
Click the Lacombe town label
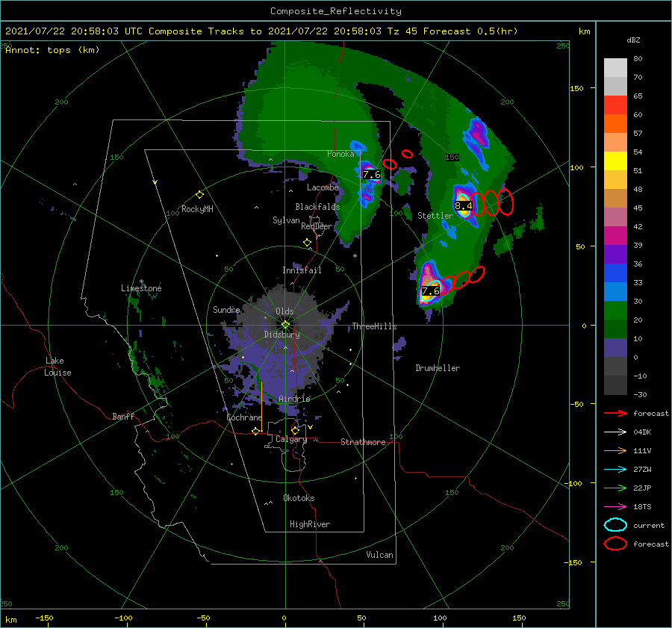click(x=323, y=187)
